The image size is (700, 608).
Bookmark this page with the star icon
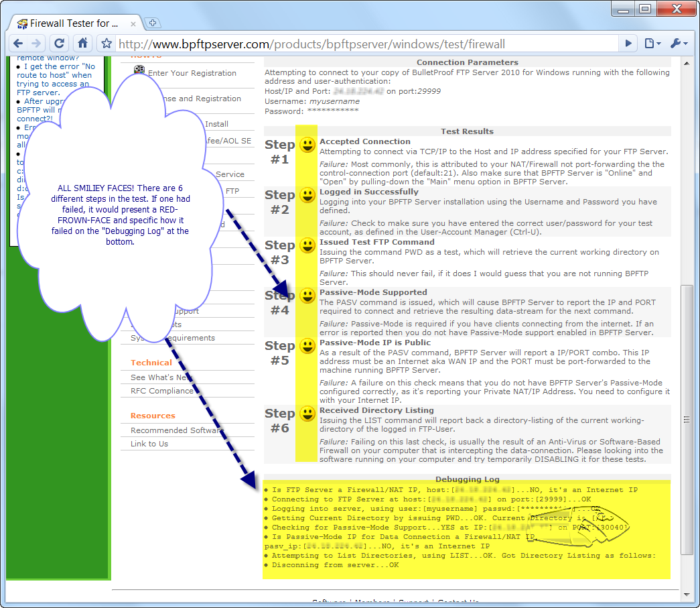pyautogui.click(x=107, y=44)
